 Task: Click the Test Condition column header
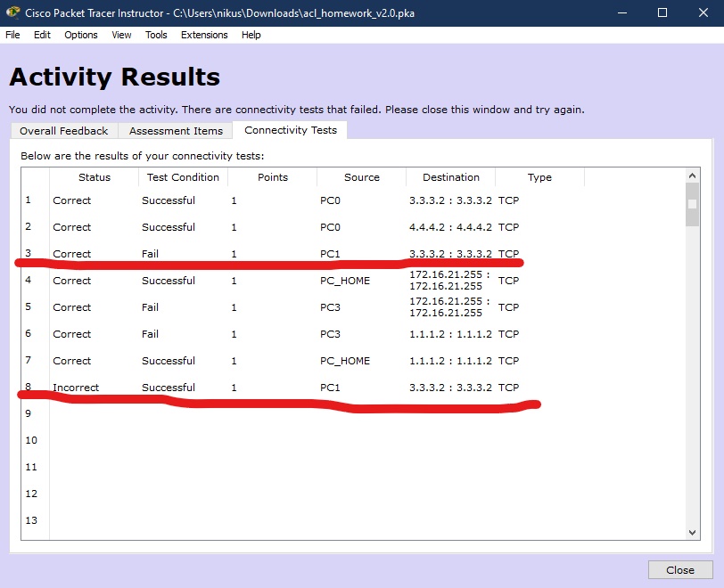tap(183, 177)
